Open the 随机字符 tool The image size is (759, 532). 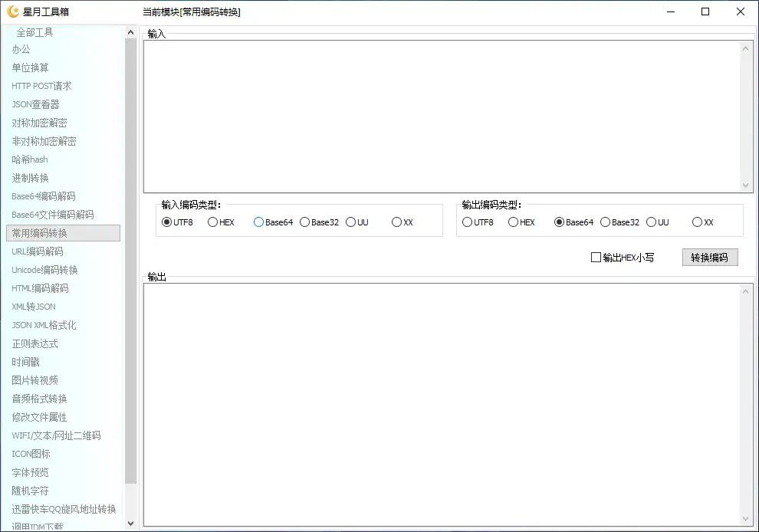[x=30, y=491]
